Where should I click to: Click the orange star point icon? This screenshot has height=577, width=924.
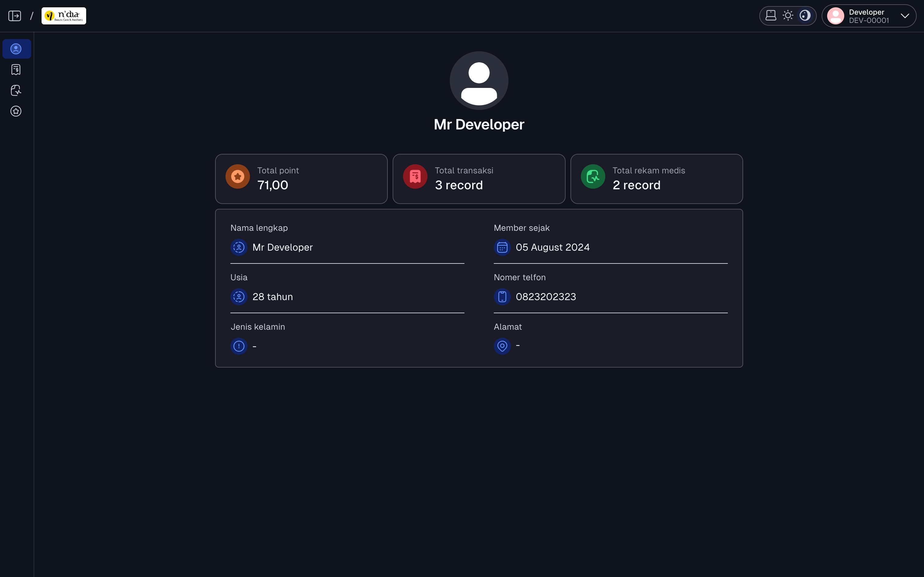pos(237,177)
